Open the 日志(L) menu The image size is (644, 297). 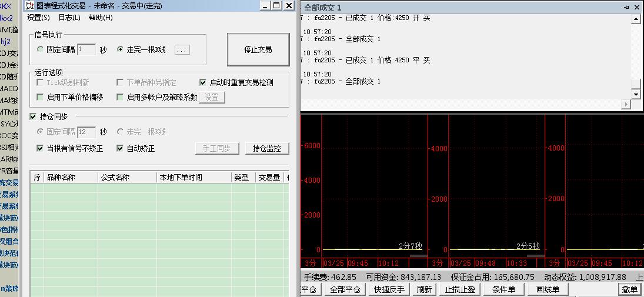click(x=69, y=18)
